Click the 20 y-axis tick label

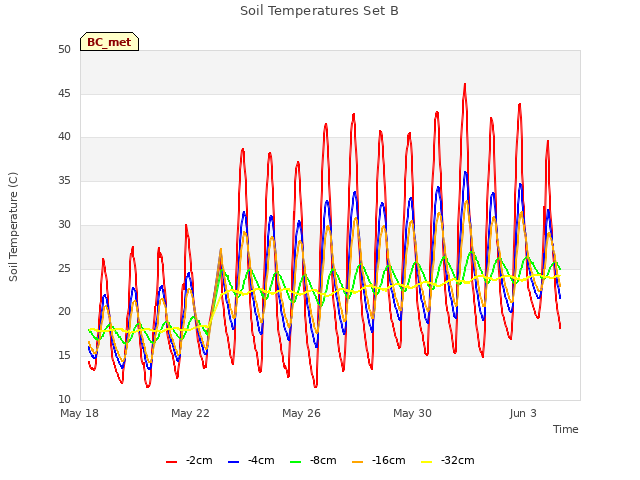[x=64, y=312]
